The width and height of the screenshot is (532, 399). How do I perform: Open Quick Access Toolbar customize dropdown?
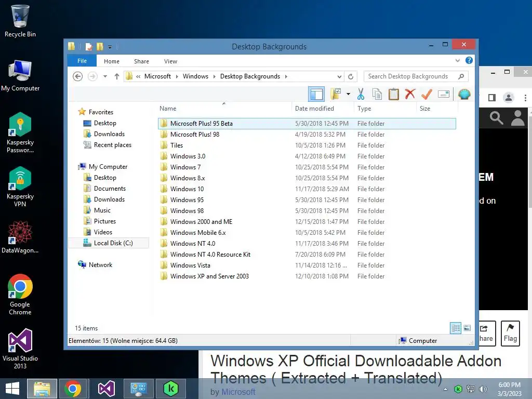click(x=110, y=47)
